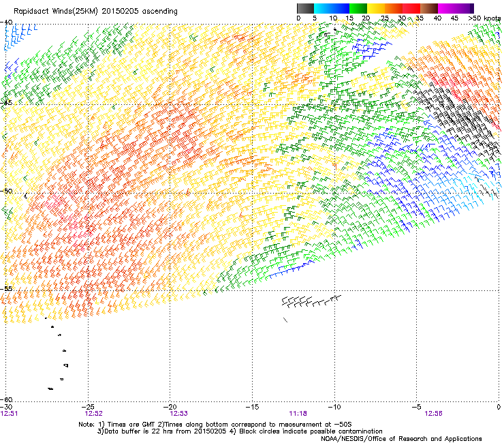504x443 pixels.
Task: Click the latitude label '-60'
Action: click(x=6, y=399)
